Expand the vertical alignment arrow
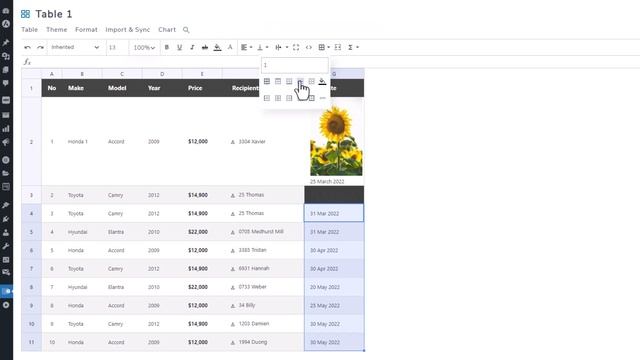Image resolution: width=640 pixels, height=360 pixels. pos(267,47)
